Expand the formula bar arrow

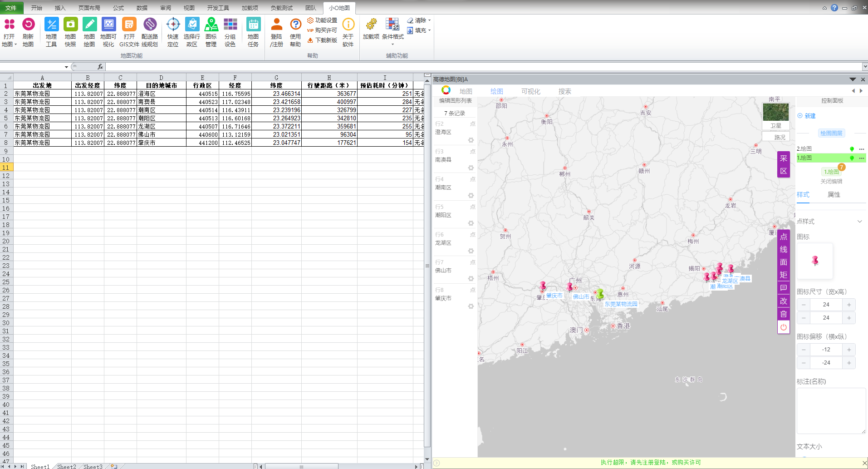coord(865,67)
